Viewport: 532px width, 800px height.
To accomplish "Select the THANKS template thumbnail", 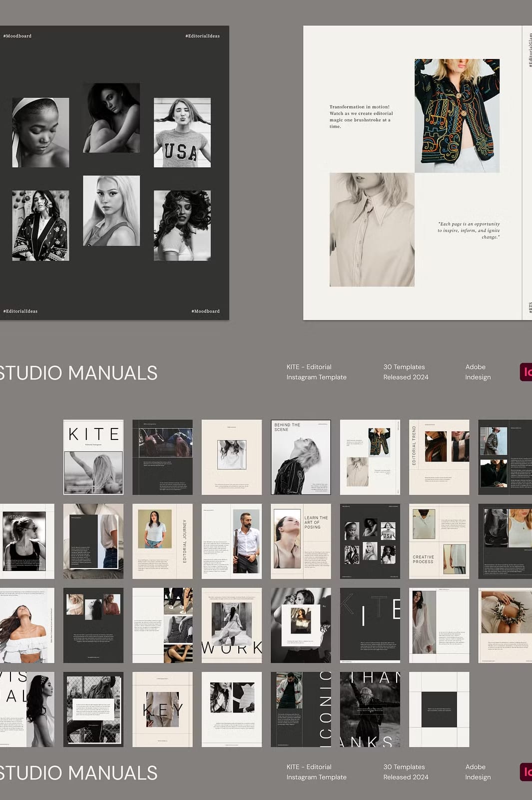I will coord(370,709).
